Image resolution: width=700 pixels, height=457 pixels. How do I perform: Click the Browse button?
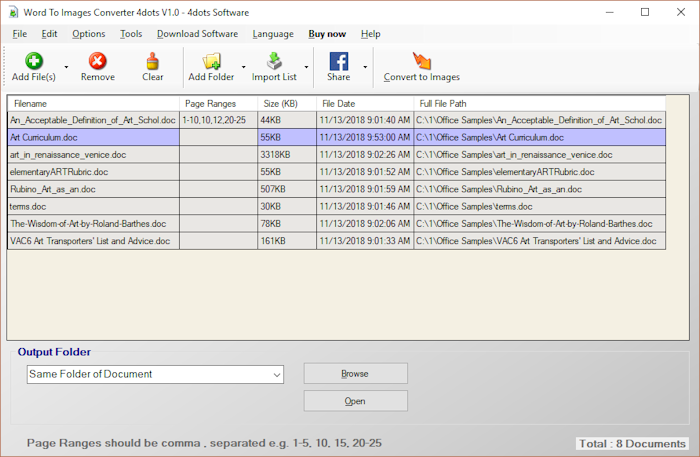click(355, 374)
